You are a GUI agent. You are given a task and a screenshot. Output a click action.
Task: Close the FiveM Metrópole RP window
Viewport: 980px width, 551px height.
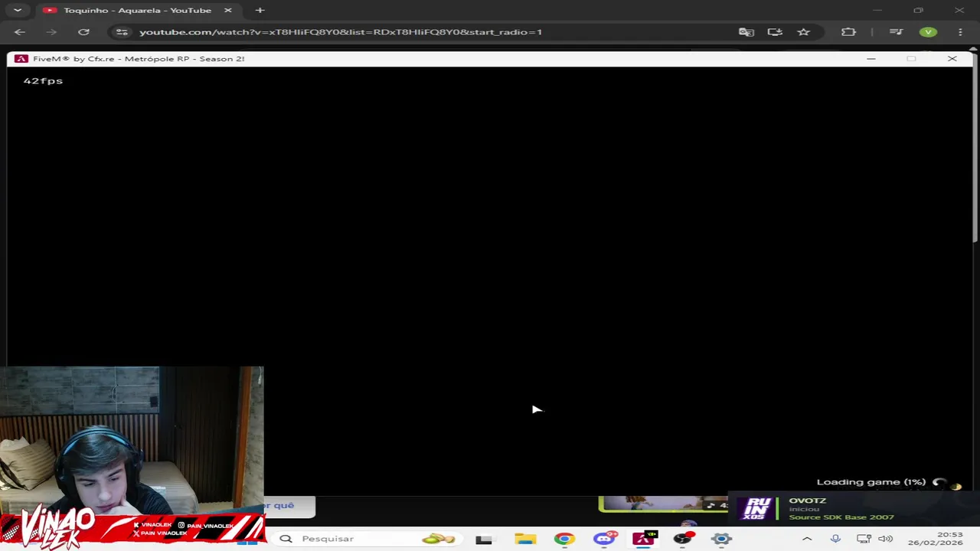(952, 59)
